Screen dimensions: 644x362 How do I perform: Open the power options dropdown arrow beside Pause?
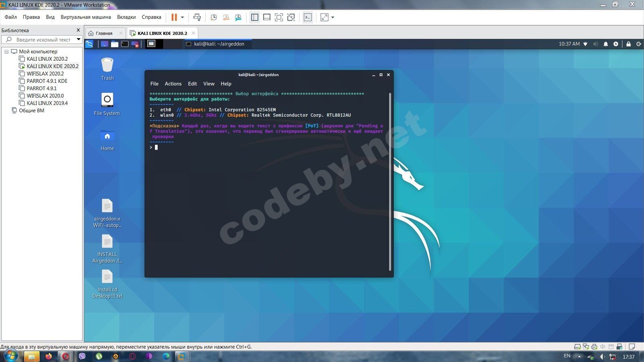(182, 17)
